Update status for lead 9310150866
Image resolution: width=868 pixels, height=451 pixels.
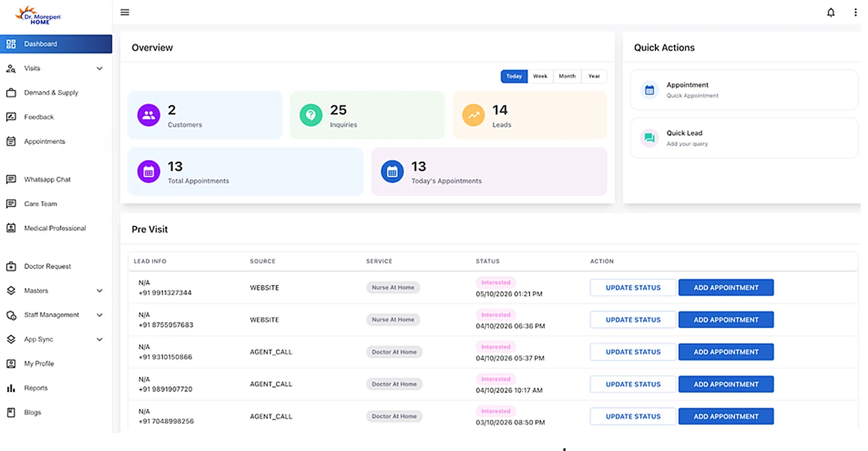(633, 352)
